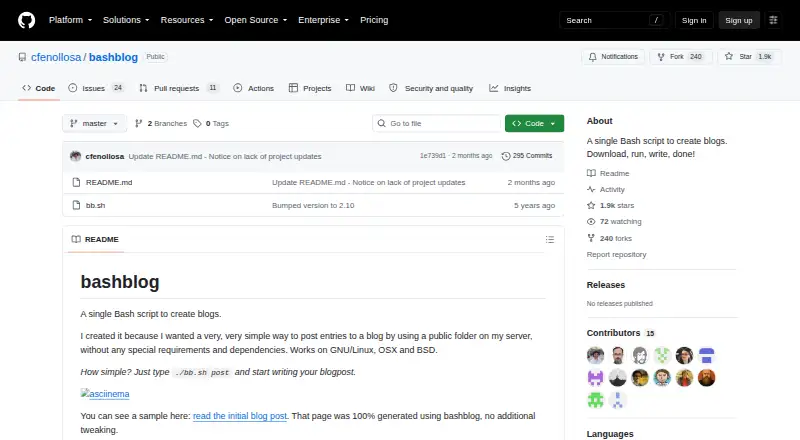Fork the bashblog repository

tap(681, 57)
